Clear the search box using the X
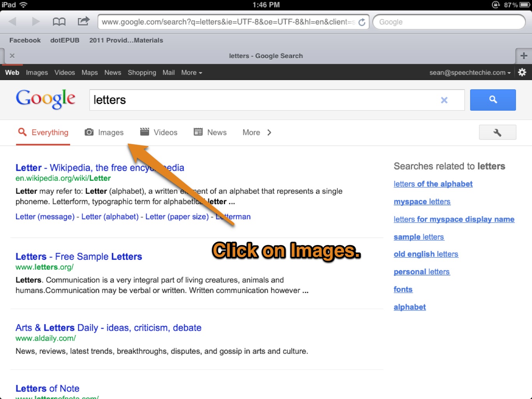Image resolution: width=532 pixels, height=399 pixels. (x=444, y=100)
